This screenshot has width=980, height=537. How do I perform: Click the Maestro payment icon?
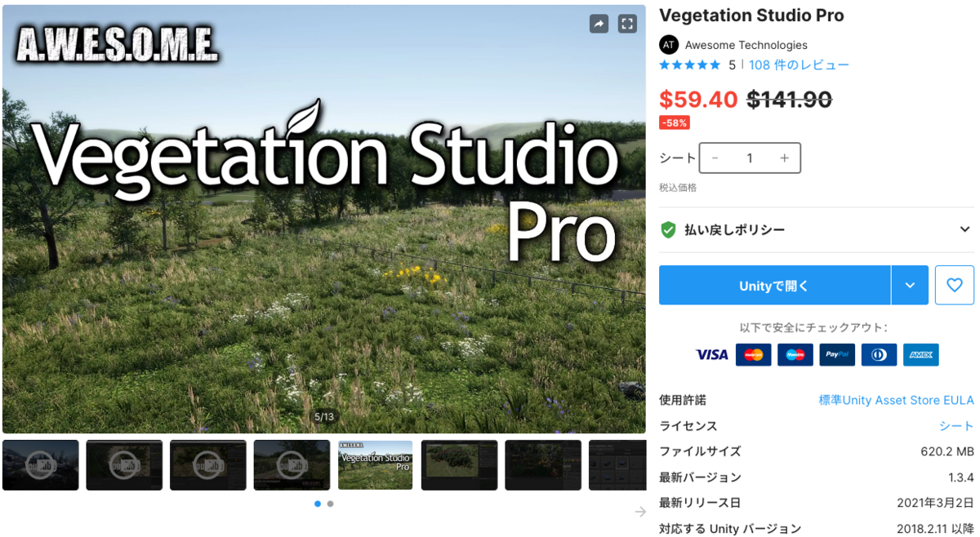(x=795, y=354)
